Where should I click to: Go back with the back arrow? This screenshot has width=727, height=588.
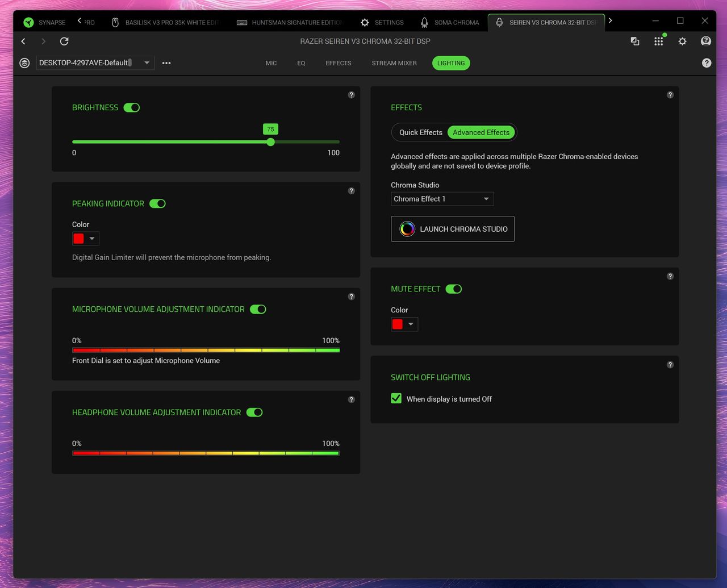click(x=23, y=41)
